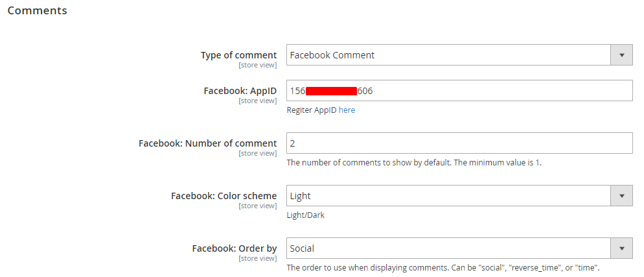Image resolution: width=644 pixels, height=277 pixels.
Task: Click the "Facebook: Order by" label
Action: (x=234, y=248)
